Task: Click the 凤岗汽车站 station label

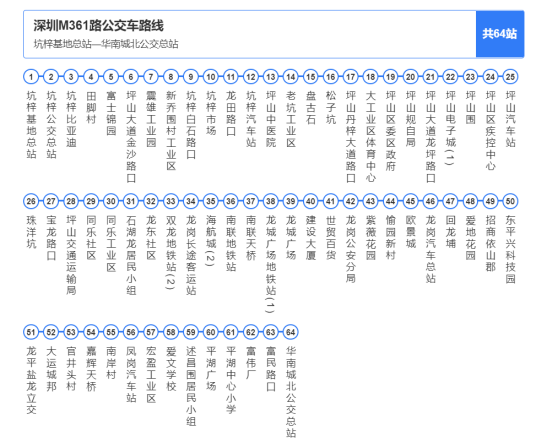Action: pyautogui.click(x=131, y=374)
